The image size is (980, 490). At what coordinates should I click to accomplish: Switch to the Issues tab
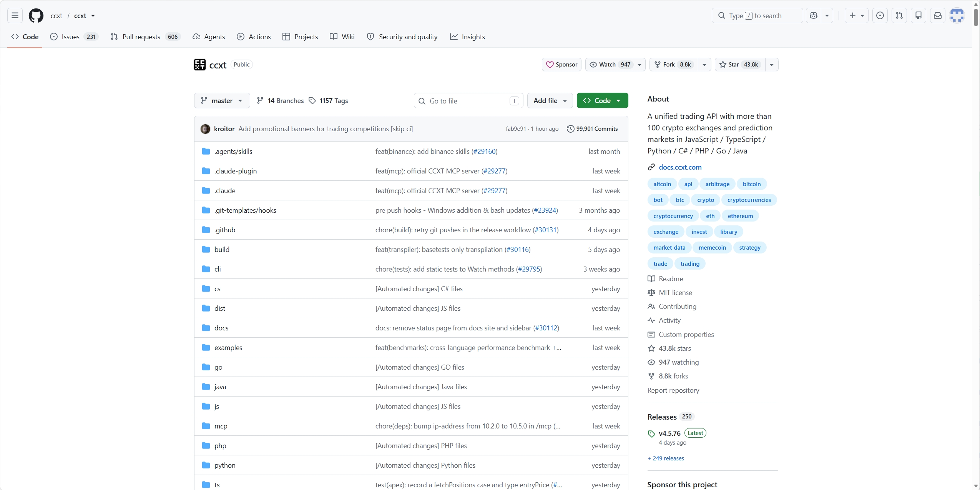75,37
